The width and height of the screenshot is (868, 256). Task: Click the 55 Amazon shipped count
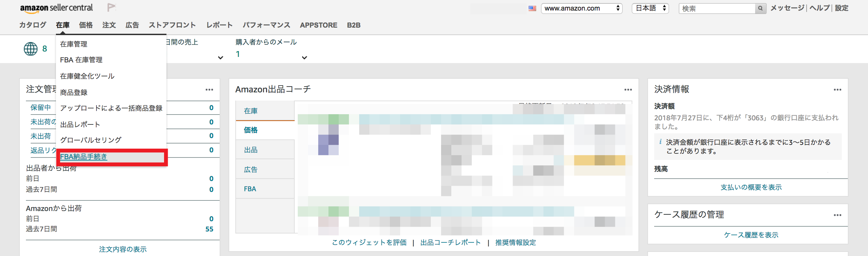[x=209, y=229]
